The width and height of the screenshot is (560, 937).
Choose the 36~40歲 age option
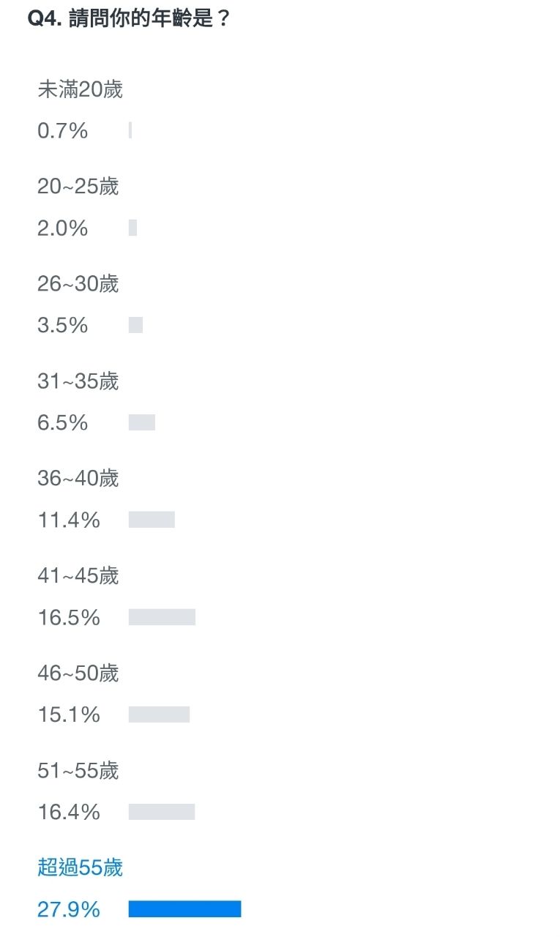(x=78, y=479)
